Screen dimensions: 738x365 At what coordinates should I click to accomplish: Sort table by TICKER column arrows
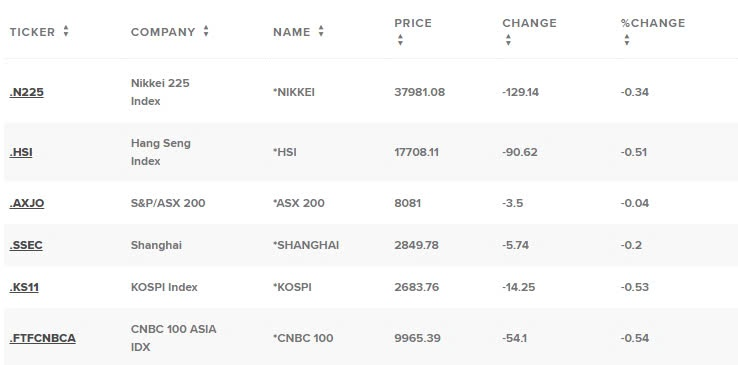66,32
